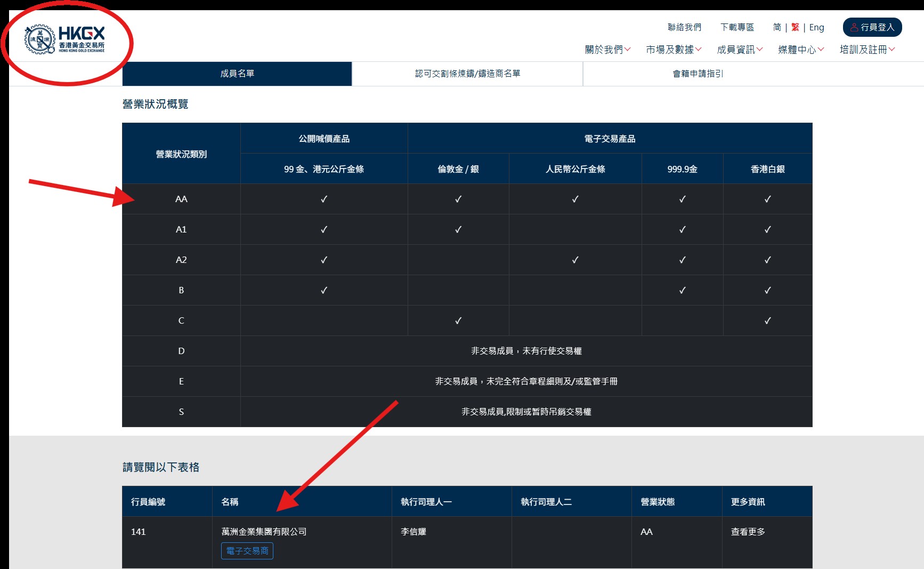Viewport: 924px width, 569px height.
Task: Click the AA status category cell
Action: [x=181, y=199]
